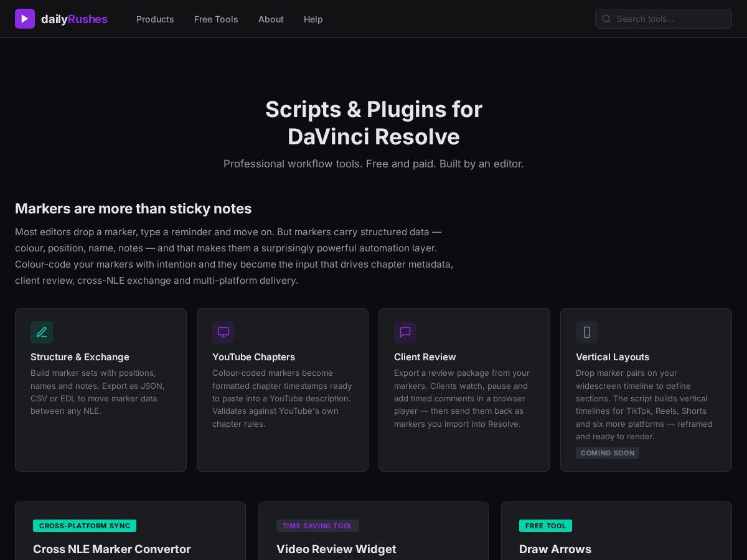747x560 pixels.
Task: Click the YouTube Chapters description text
Action: pos(282,398)
